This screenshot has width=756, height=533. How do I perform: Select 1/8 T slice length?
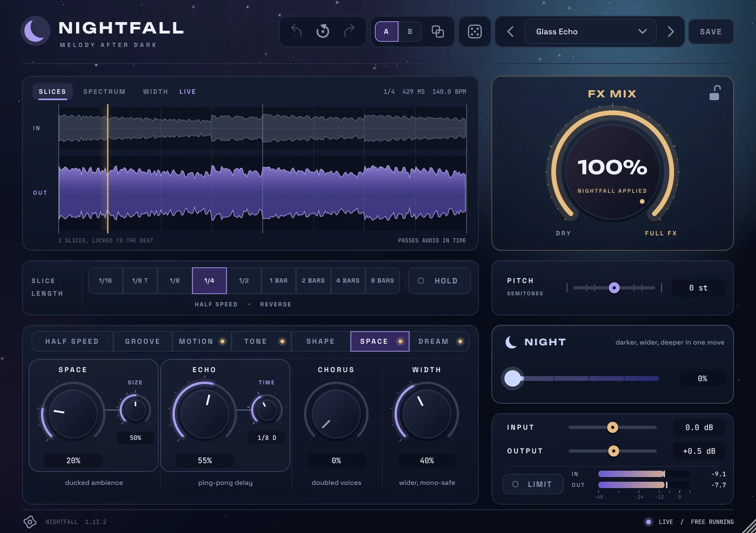[x=140, y=281]
